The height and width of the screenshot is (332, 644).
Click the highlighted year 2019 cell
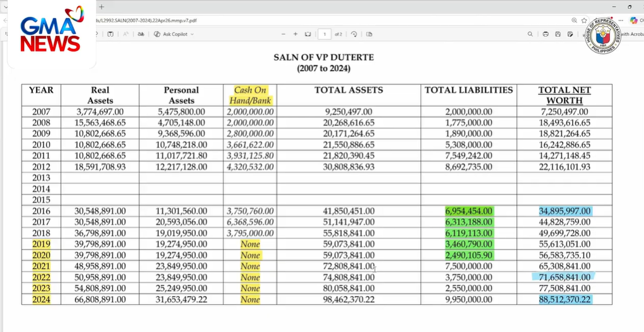pyautogui.click(x=41, y=244)
